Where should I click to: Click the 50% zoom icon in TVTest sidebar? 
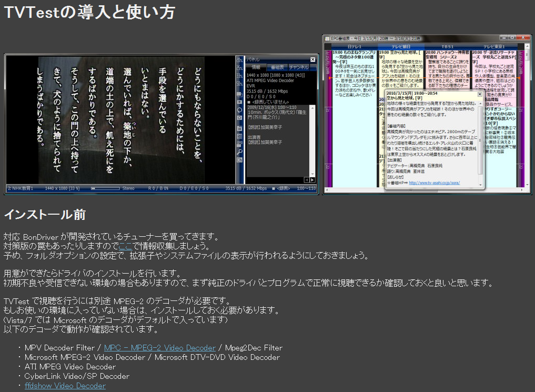pyautogui.click(x=239, y=84)
